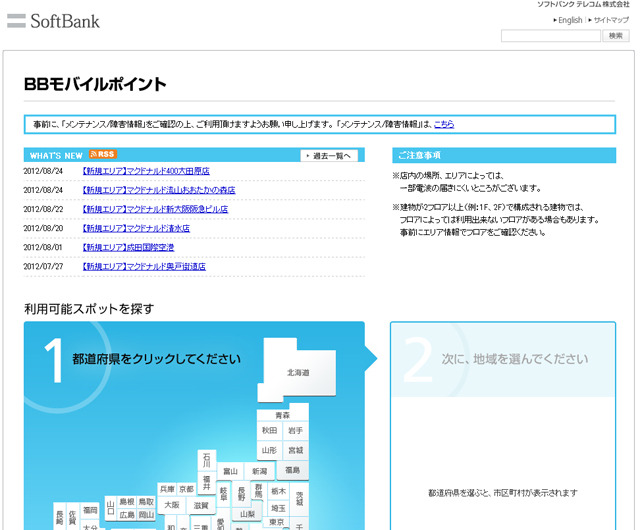This screenshot has height=530, width=640.
Task: Select 京都 prefecture on the map
Action: 187,489
